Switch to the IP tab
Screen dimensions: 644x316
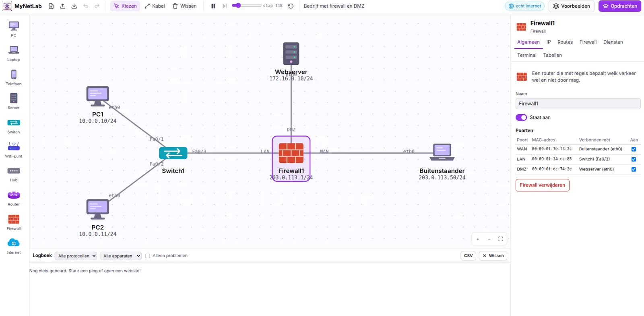coord(549,42)
